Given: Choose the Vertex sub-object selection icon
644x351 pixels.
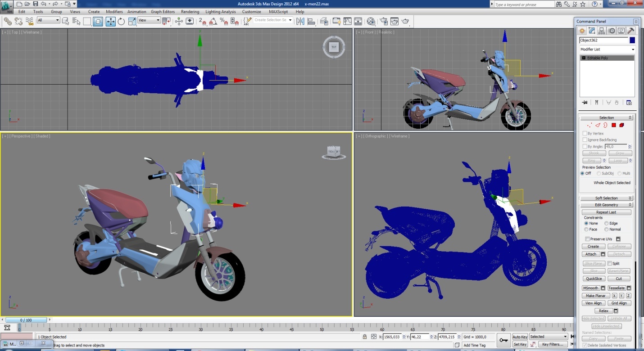Looking at the screenshot, I should tap(589, 125).
